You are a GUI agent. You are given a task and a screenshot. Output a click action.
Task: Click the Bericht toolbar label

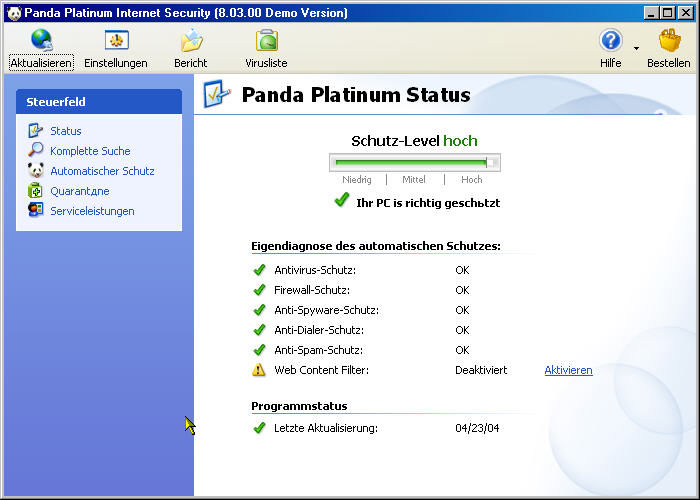coord(191,63)
